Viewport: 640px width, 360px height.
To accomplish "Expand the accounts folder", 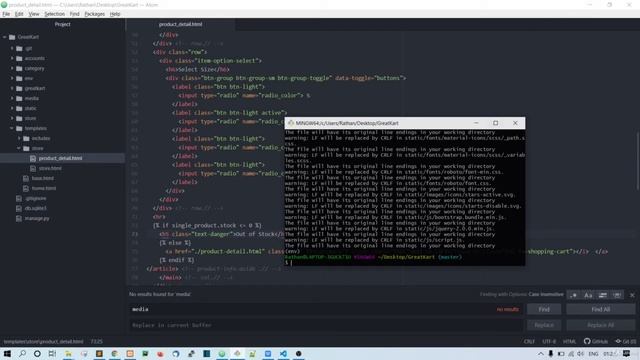I will point(12,58).
